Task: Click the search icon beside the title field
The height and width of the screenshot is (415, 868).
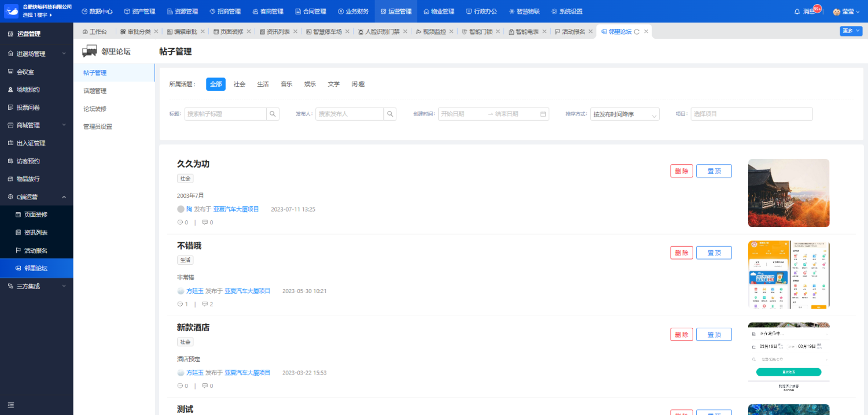Action: (x=273, y=114)
